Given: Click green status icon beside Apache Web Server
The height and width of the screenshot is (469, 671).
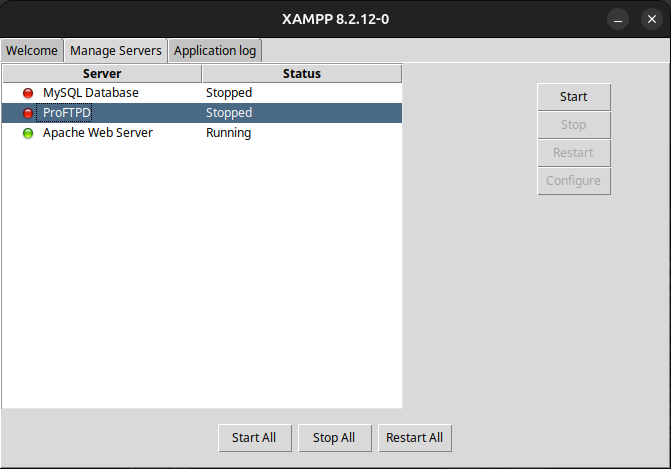Looking at the screenshot, I should [28, 133].
